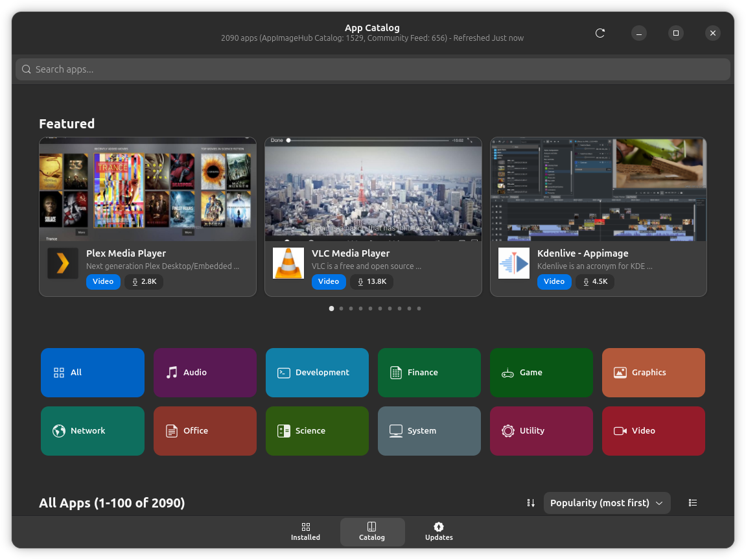The width and height of the screenshot is (746, 560).
Task: Click the Search apps input field
Action: click(x=373, y=69)
